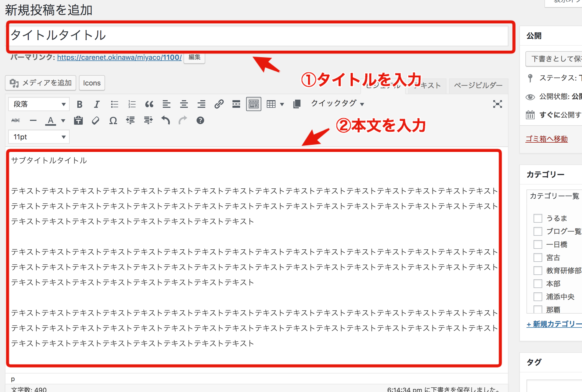Click the ゴミ箱へ移動 link

coord(546,139)
